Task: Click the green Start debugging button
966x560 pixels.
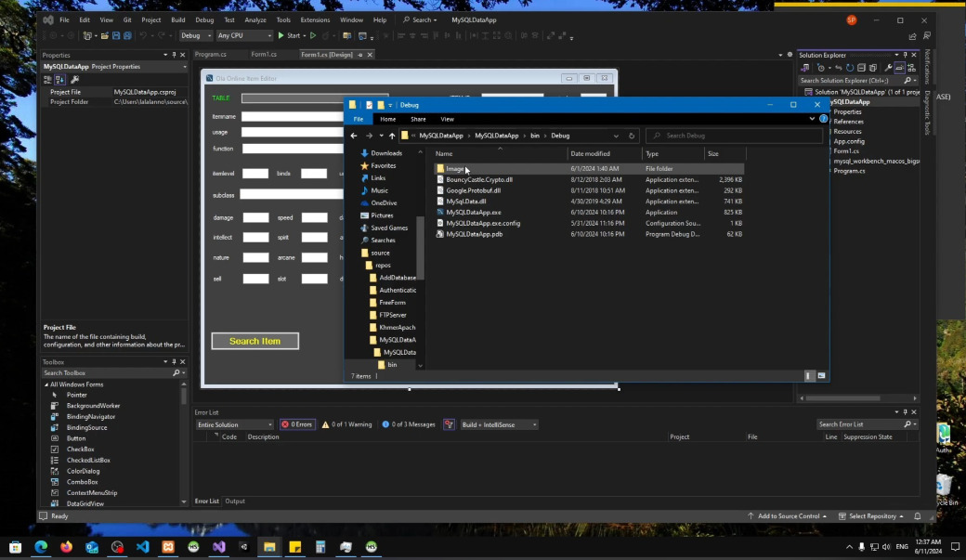Action: [288, 35]
